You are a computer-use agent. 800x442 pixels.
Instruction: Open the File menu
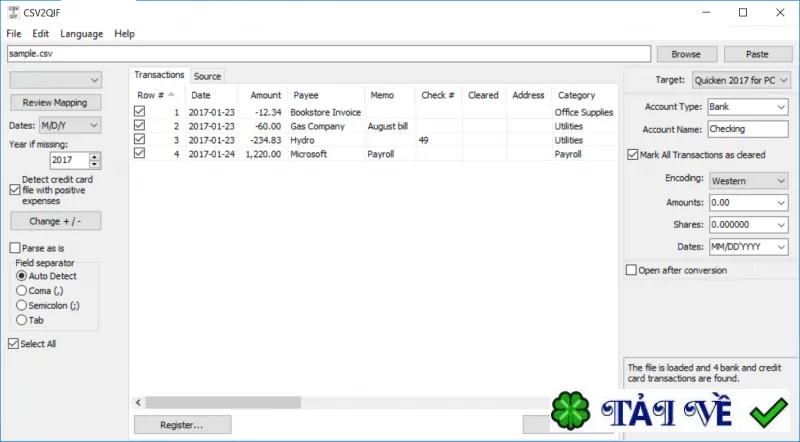14,34
